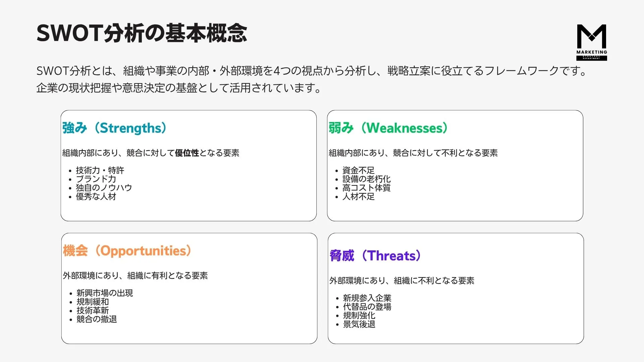Viewport: 644px width, 362px height.
Task: Select the 設備の老朽化 bullet
Action: click(366, 179)
